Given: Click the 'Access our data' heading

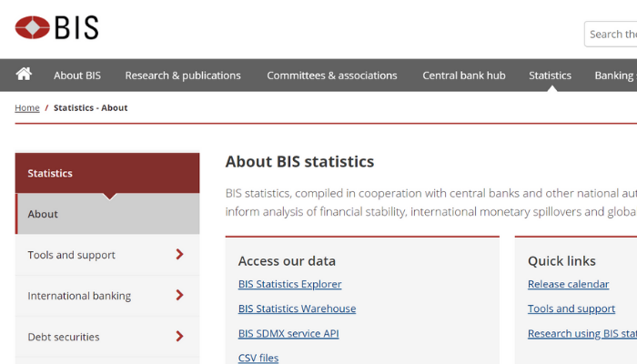Looking at the screenshot, I should [x=287, y=261].
